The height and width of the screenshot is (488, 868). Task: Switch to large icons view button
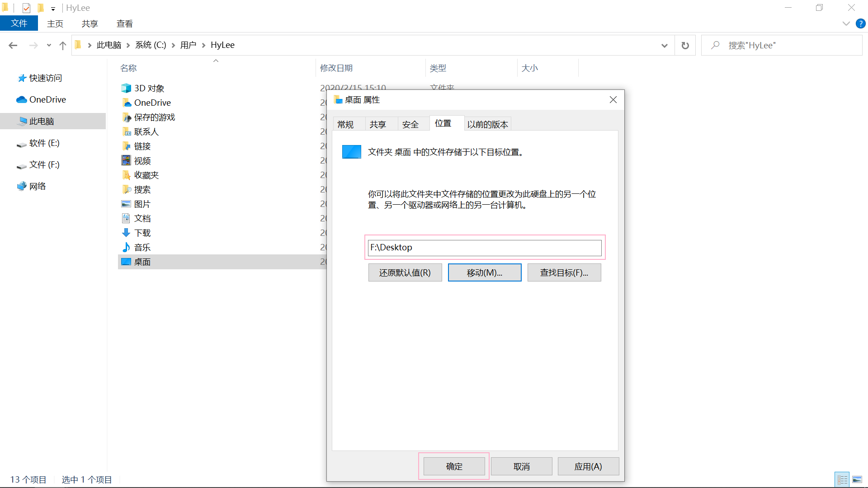click(x=857, y=479)
